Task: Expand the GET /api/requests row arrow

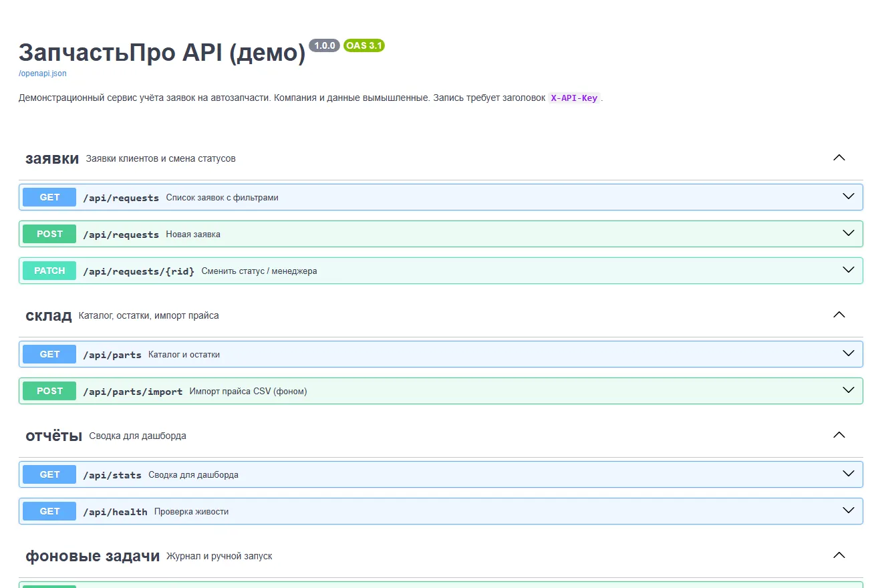Action: tap(849, 196)
